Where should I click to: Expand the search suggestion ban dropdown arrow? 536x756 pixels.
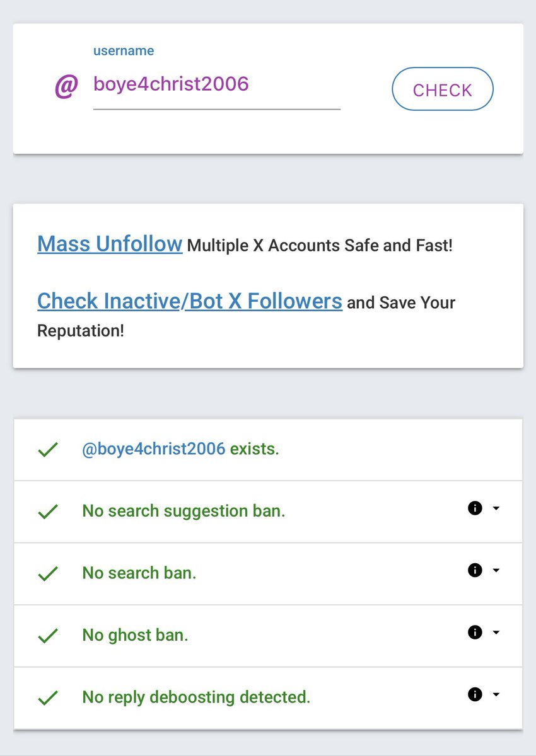[x=496, y=508]
